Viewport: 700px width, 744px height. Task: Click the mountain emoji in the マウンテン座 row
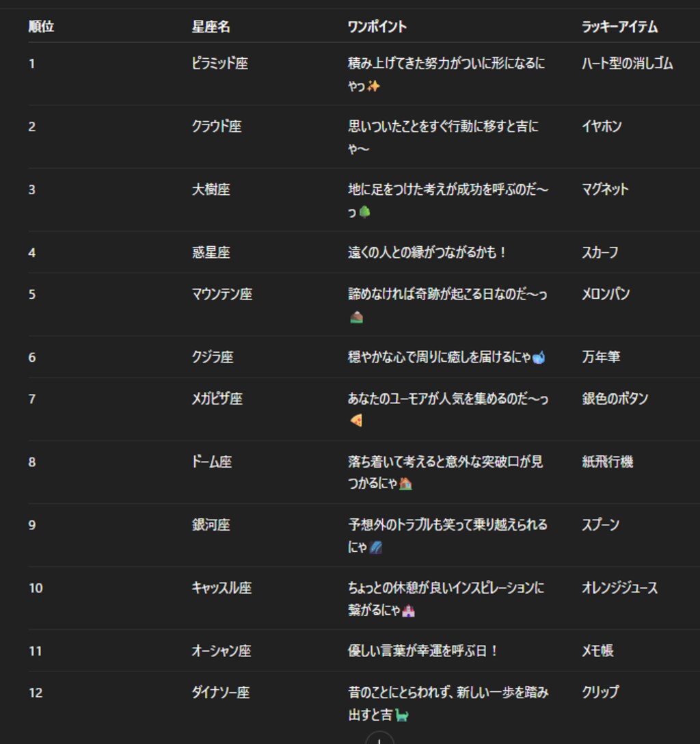click(x=356, y=317)
